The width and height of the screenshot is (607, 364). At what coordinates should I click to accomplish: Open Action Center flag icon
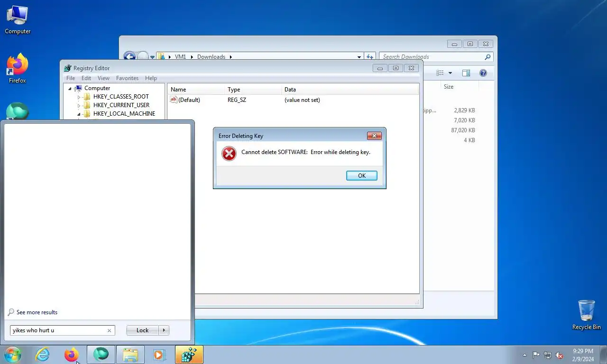pos(536,355)
